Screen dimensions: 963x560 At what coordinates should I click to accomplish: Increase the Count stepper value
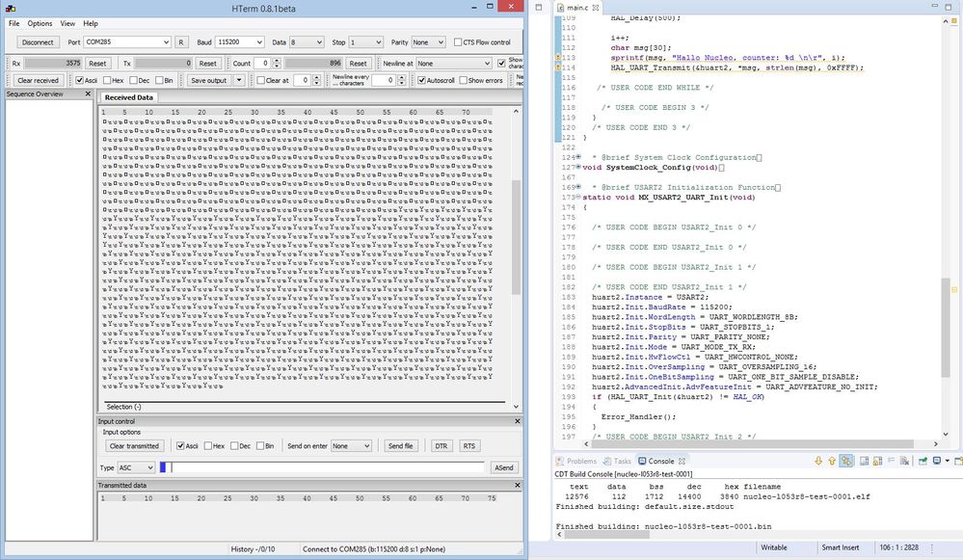(277, 60)
